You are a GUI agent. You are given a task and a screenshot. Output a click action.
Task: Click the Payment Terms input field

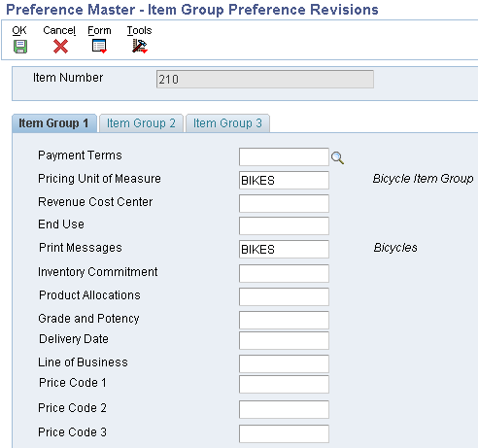[284, 156]
